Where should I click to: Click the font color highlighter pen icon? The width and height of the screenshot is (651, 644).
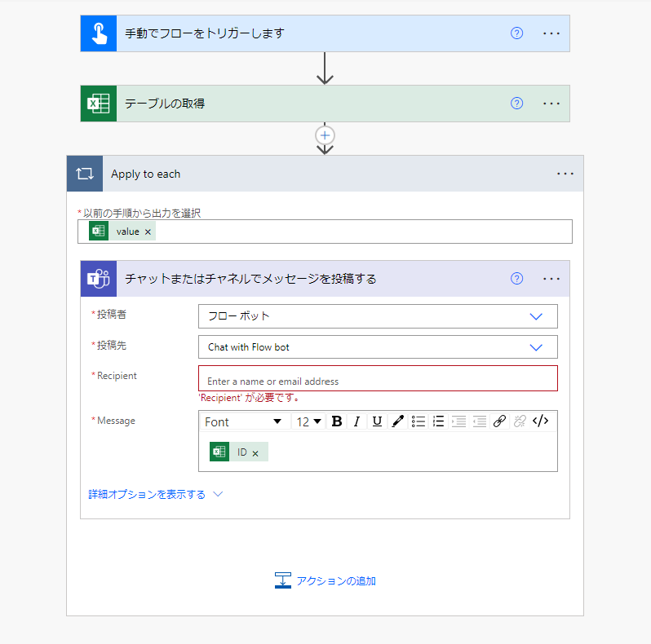pos(397,421)
